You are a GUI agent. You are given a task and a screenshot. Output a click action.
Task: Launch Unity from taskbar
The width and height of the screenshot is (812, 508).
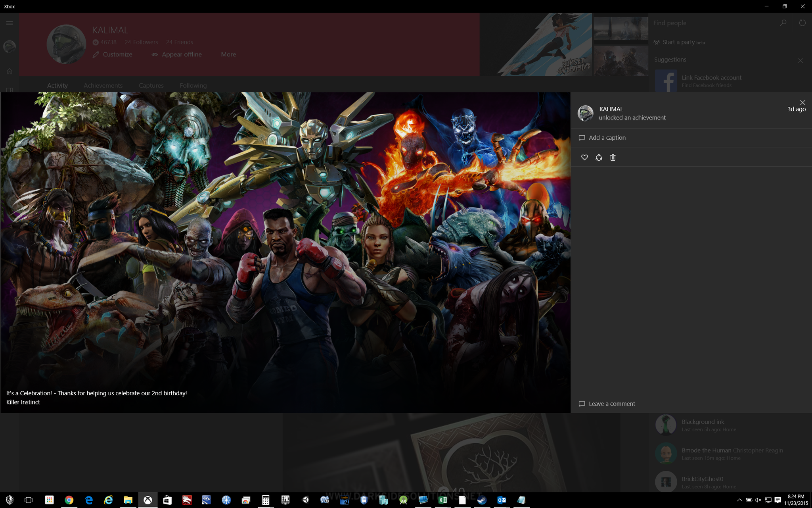305,500
